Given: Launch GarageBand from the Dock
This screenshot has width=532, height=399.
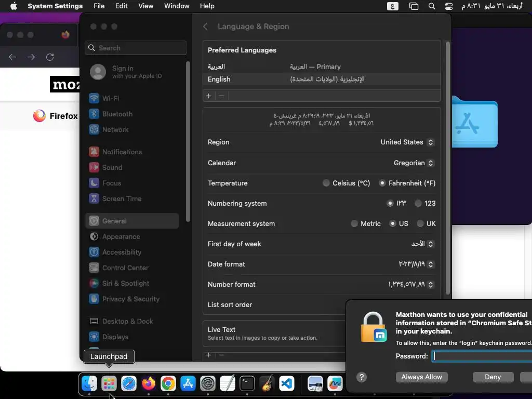Looking at the screenshot, I should [x=267, y=384].
